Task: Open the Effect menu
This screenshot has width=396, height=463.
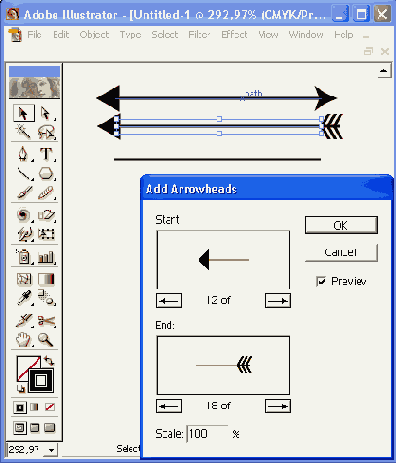Action: click(234, 35)
